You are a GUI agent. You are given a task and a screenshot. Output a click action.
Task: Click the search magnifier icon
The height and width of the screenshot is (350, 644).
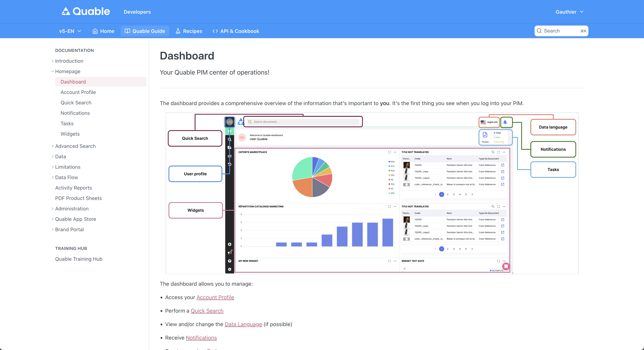pyautogui.click(x=539, y=31)
